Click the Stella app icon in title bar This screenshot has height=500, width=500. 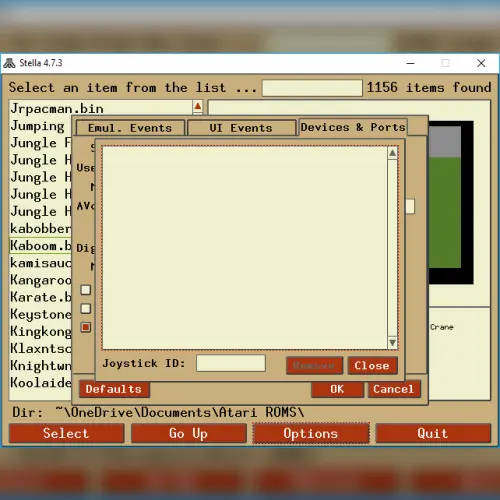tap(9, 63)
